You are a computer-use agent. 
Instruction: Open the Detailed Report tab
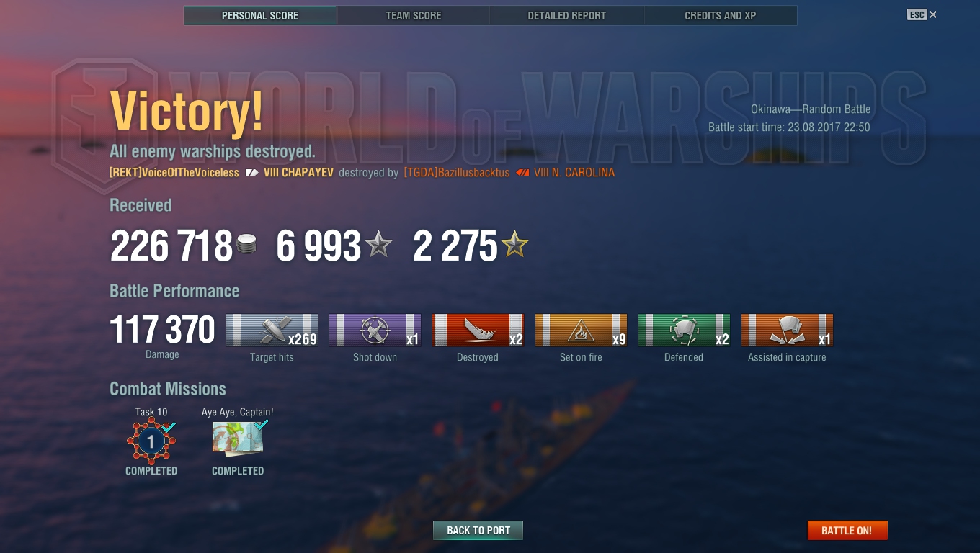(x=567, y=15)
